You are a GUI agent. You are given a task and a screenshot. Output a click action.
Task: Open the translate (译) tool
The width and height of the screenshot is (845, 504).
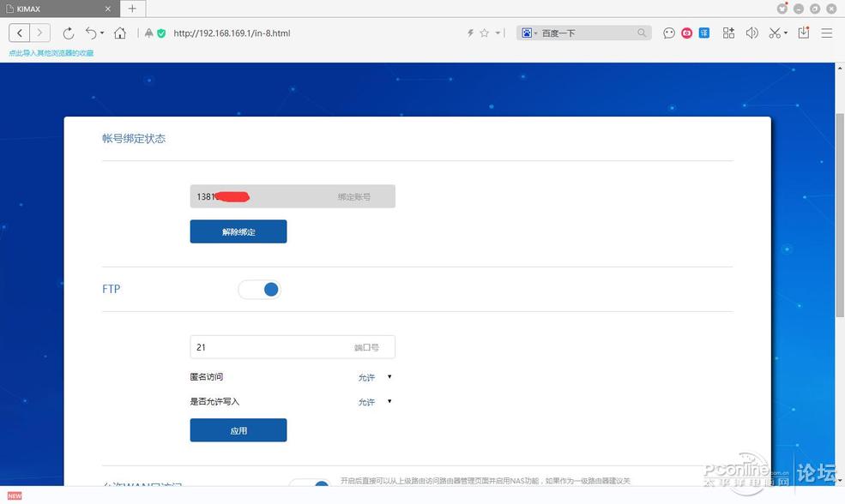click(703, 33)
